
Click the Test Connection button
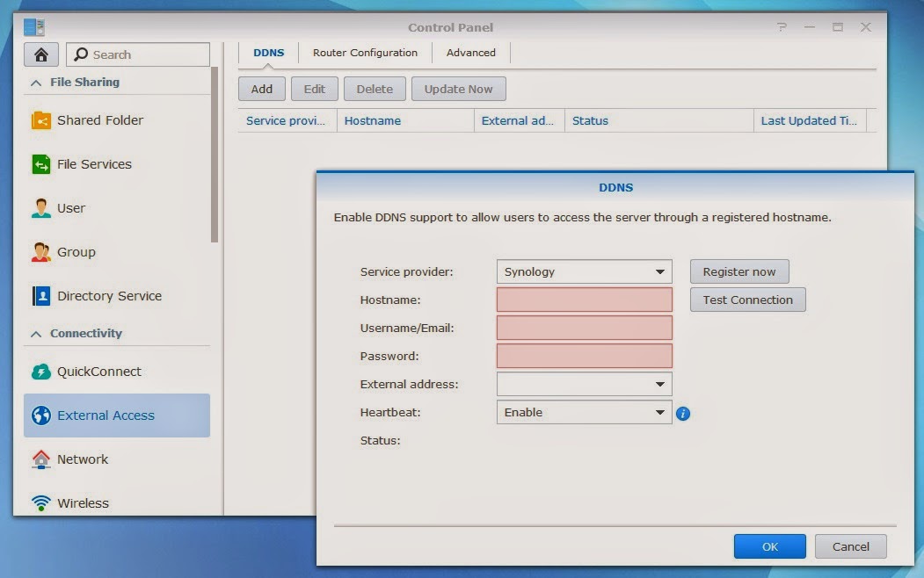[x=748, y=300]
